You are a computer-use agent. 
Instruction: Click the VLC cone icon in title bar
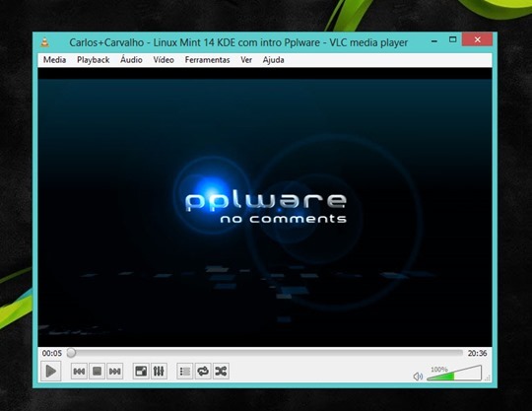pyautogui.click(x=45, y=42)
